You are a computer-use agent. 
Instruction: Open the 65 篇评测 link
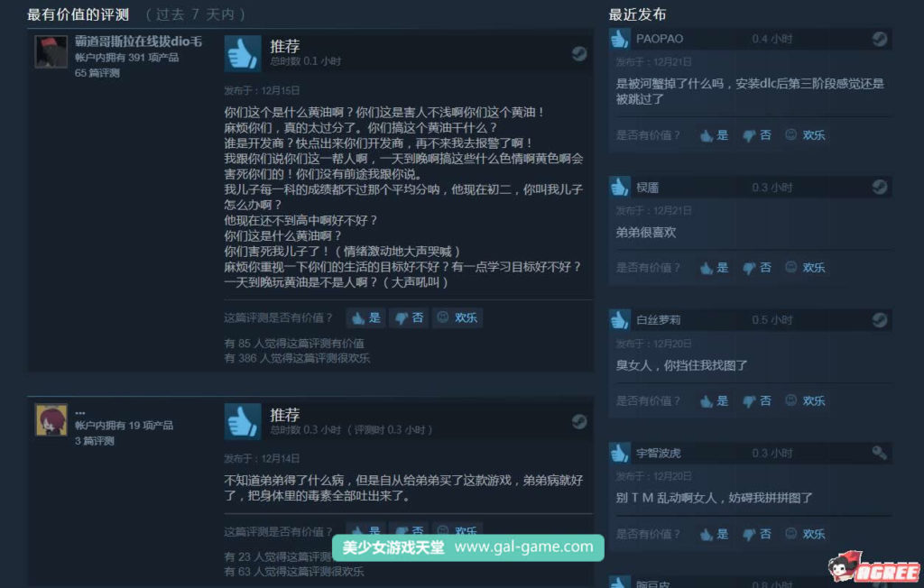coord(97,73)
